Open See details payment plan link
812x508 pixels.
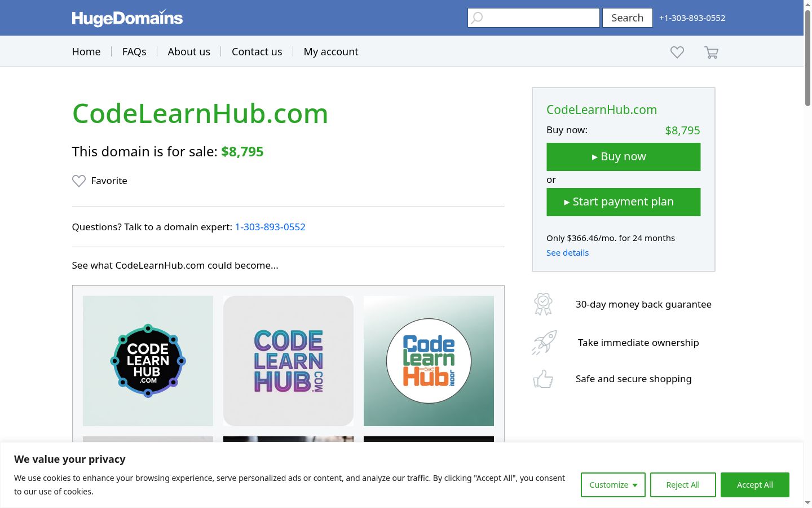click(x=567, y=253)
